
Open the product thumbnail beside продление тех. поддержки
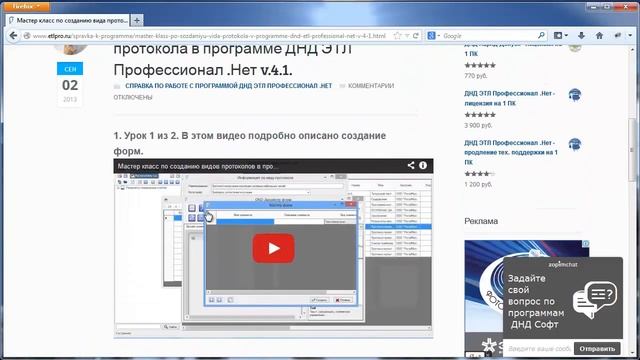point(575,144)
